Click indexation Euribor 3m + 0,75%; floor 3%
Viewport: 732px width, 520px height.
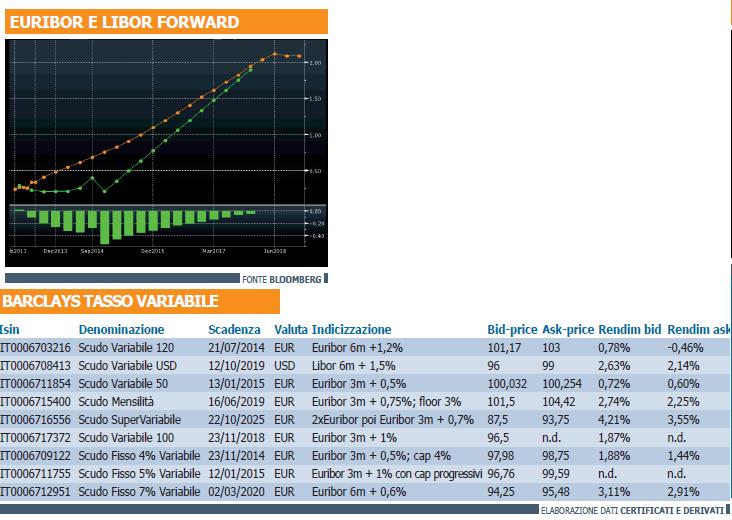pos(387,401)
